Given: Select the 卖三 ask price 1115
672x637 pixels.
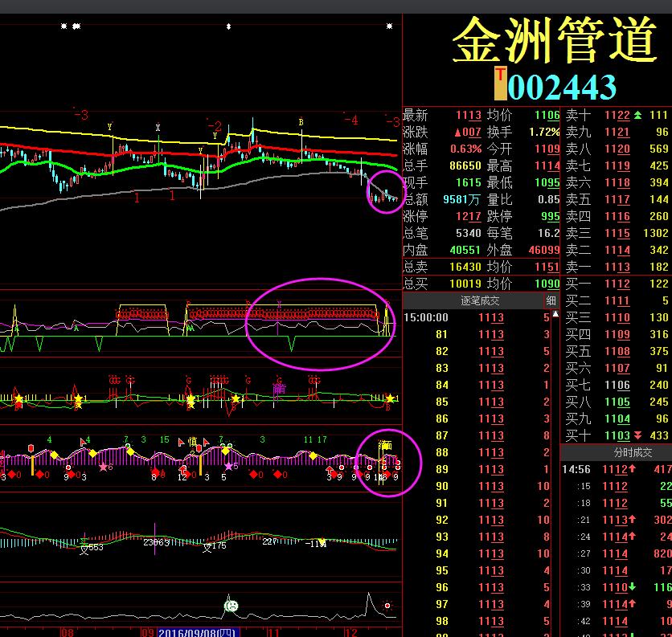Looking at the screenshot, I should click(x=617, y=234).
